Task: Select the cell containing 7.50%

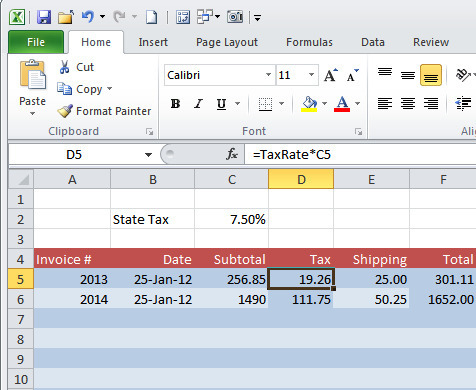Action: [231, 219]
